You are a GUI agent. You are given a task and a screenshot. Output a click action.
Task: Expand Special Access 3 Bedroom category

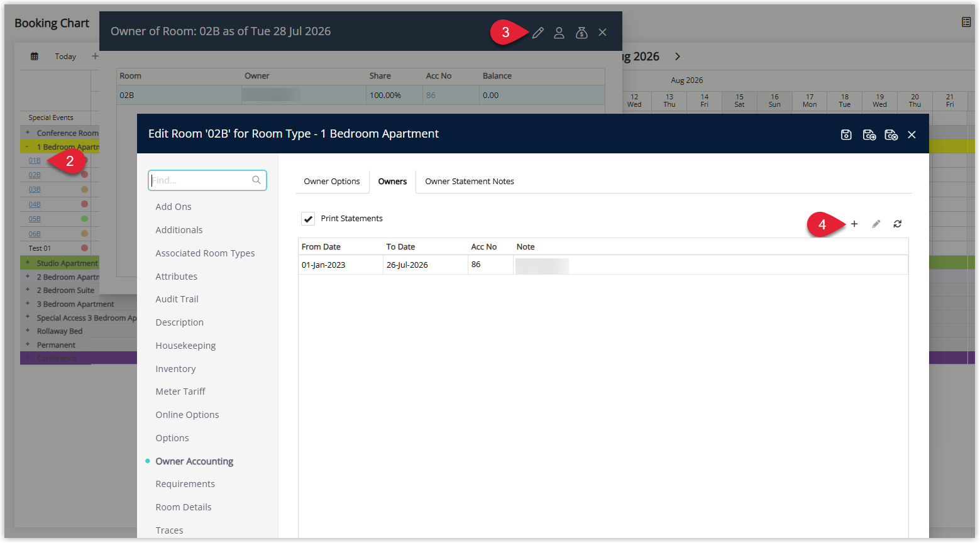tap(28, 317)
